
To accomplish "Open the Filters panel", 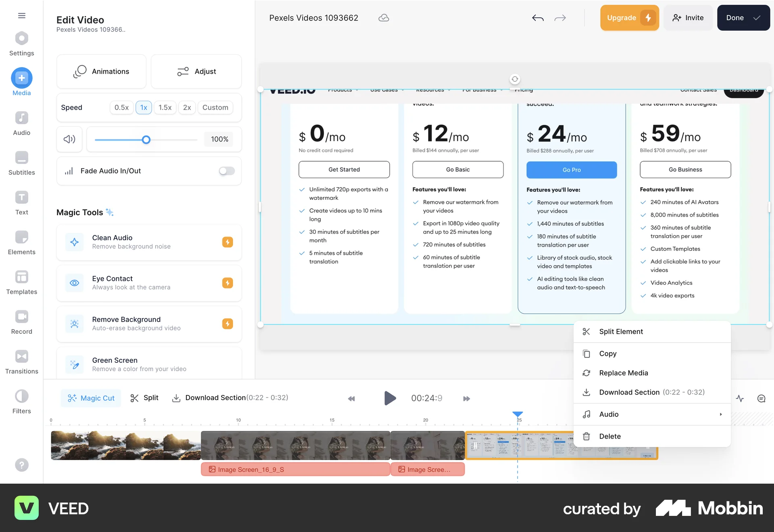I will point(21,400).
